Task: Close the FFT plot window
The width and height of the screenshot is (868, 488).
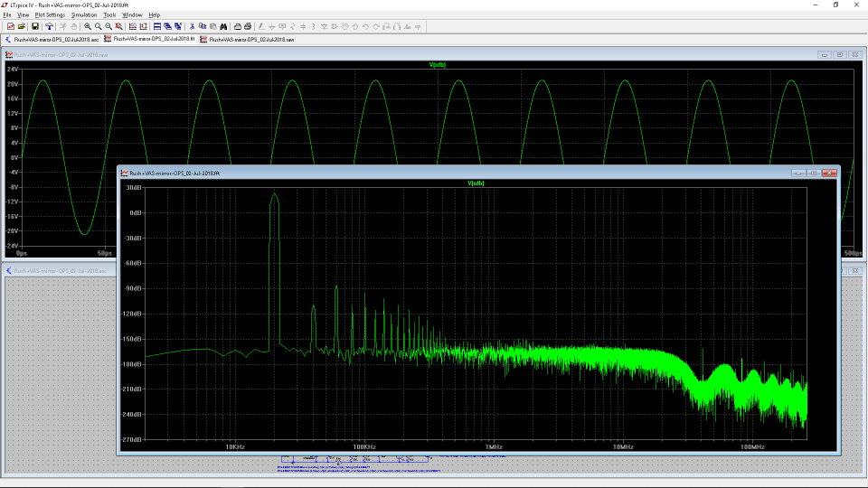Action: click(829, 174)
